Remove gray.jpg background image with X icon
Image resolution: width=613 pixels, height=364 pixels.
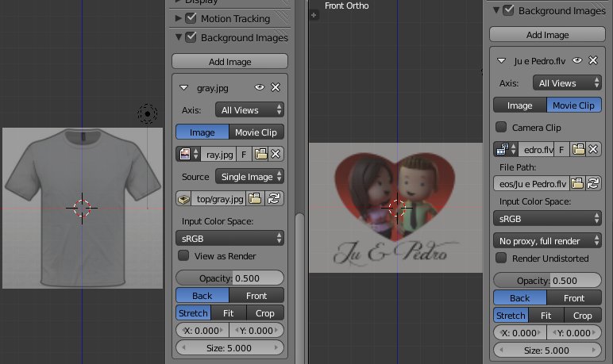tap(276, 87)
